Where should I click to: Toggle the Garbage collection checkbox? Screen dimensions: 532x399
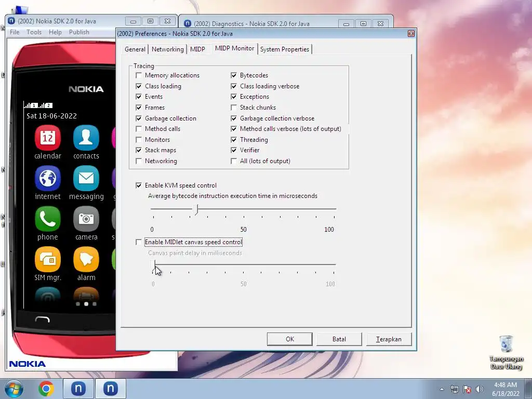(x=138, y=118)
